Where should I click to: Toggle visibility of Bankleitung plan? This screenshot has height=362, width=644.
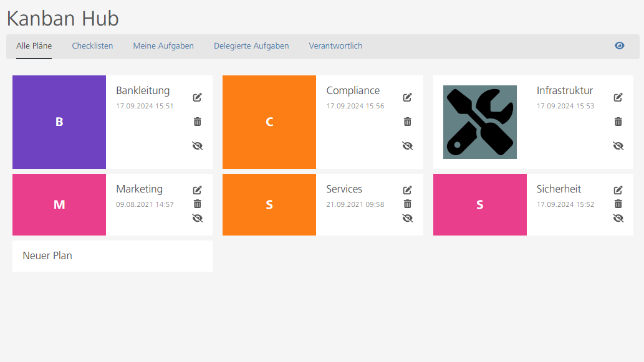tap(198, 146)
